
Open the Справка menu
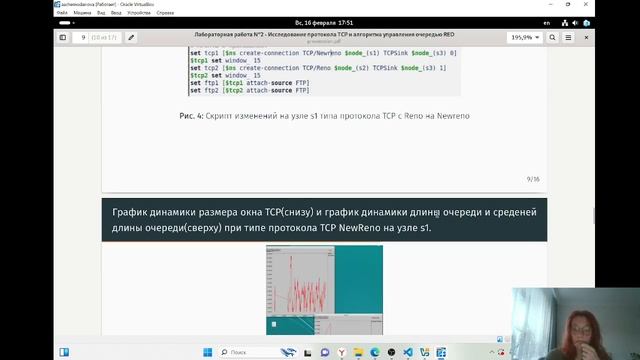[165, 13]
